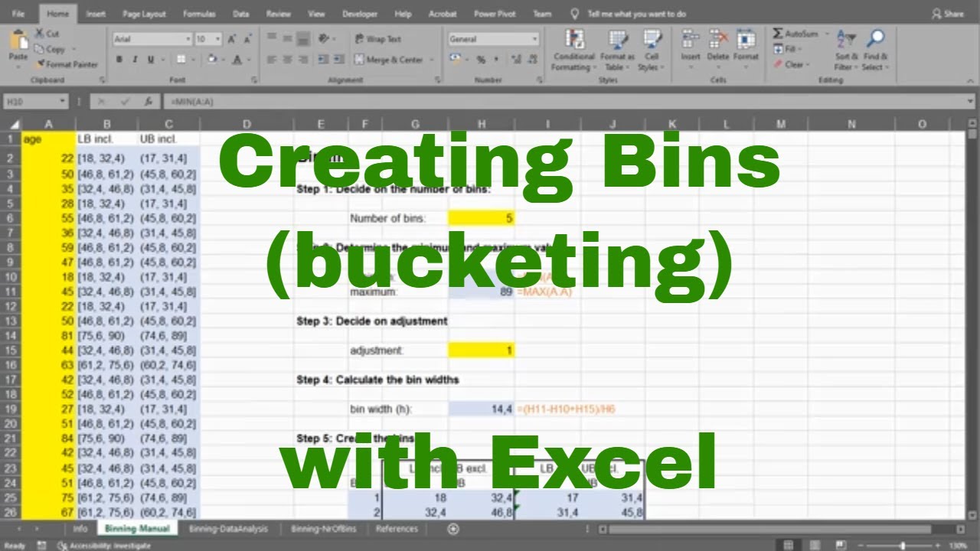
Task: Open Cell Styles gallery
Action: point(652,51)
